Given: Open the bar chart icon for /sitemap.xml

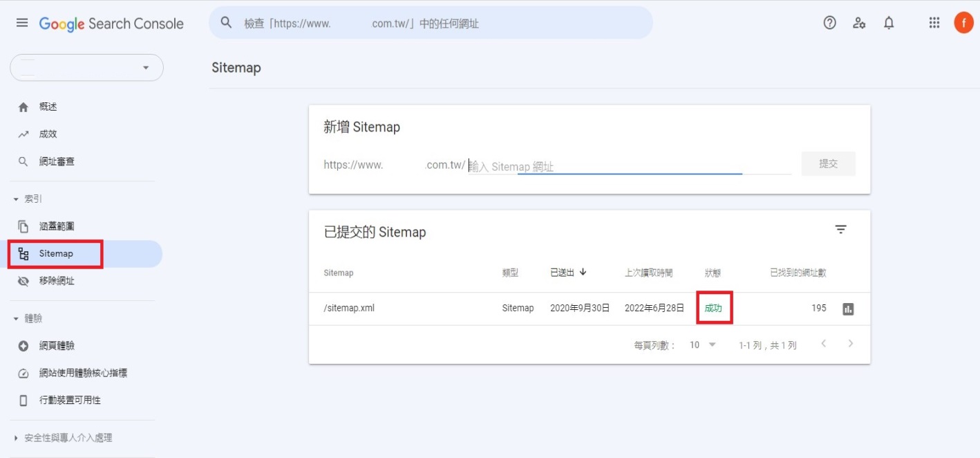Looking at the screenshot, I should (848, 309).
